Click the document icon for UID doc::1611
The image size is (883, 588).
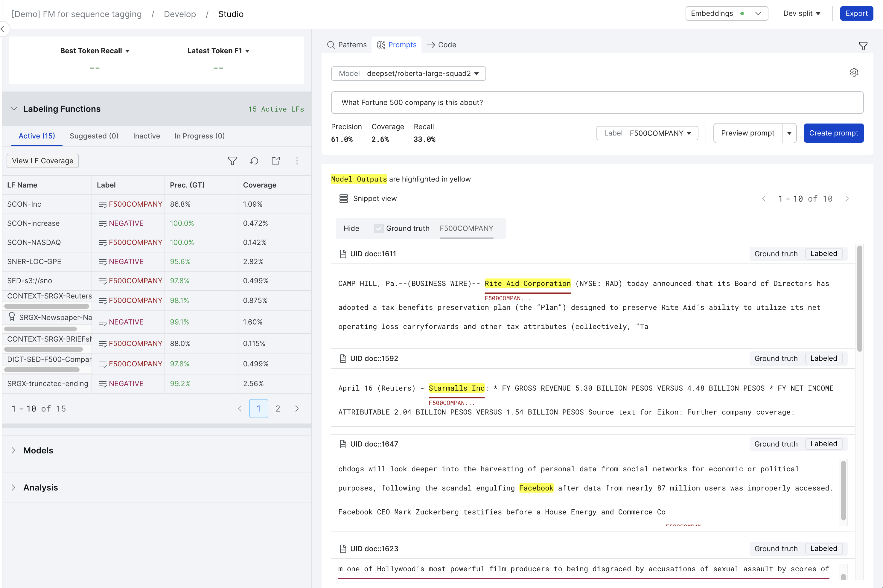tap(343, 254)
